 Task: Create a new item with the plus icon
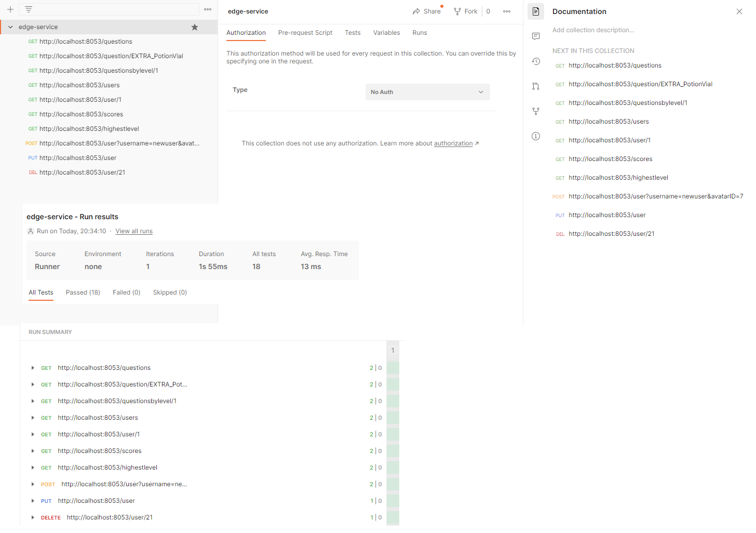tap(10, 9)
